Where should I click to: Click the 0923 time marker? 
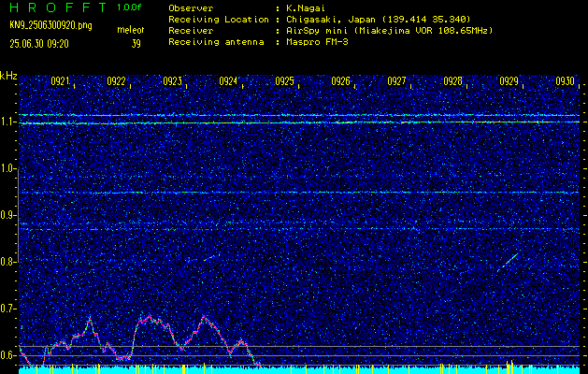(x=172, y=81)
